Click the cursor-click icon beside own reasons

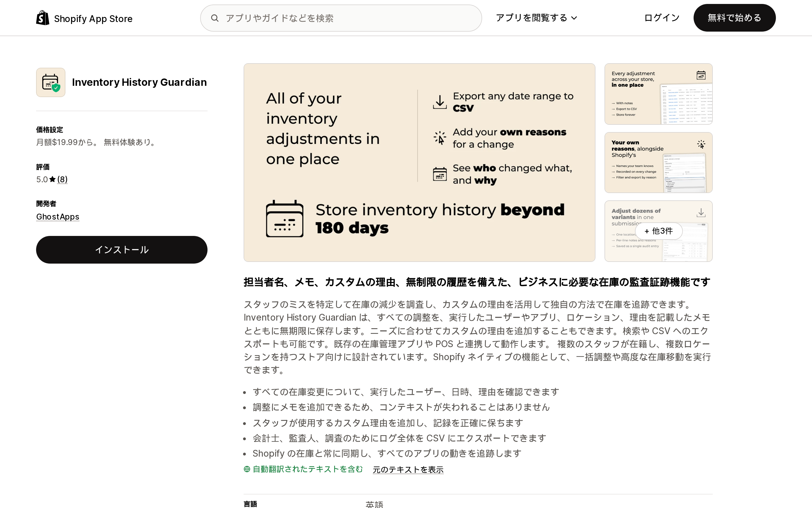click(x=440, y=138)
